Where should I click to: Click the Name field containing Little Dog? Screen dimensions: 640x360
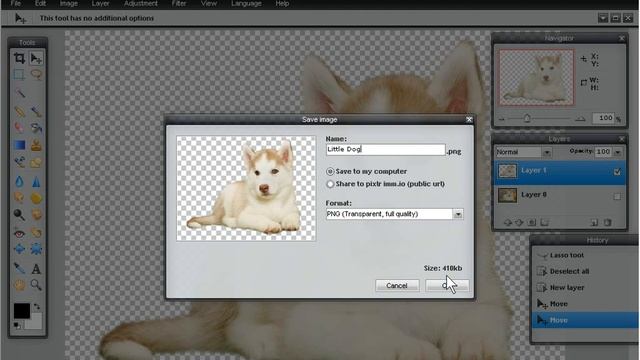tap(386, 149)
